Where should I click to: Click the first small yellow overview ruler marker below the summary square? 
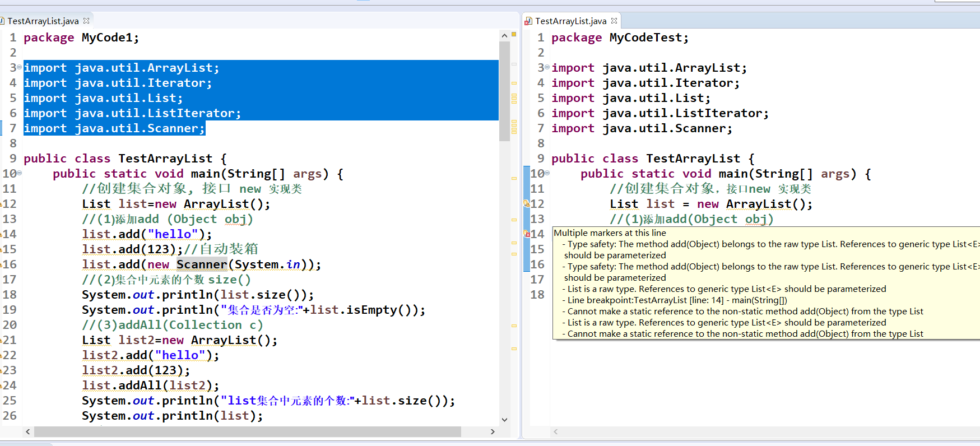coord(514,83)
